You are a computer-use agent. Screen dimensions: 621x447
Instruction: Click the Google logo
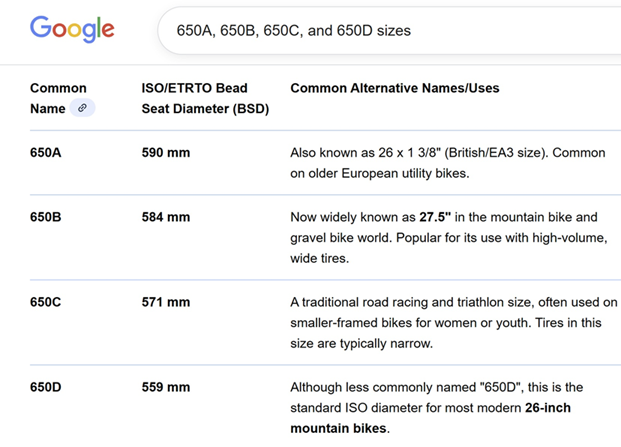pyautogui.click(x=72, y=30)
